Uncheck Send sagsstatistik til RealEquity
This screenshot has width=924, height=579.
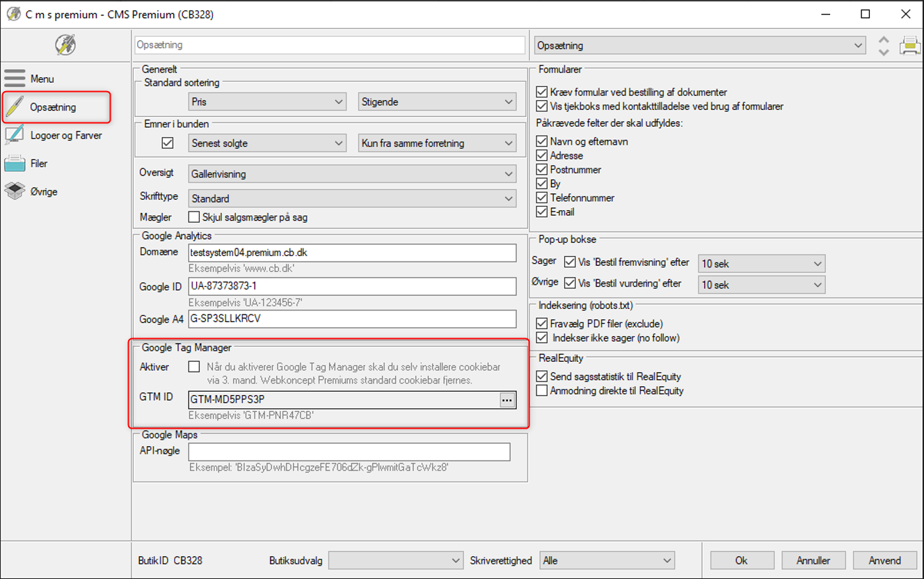(x=542, y=376)
